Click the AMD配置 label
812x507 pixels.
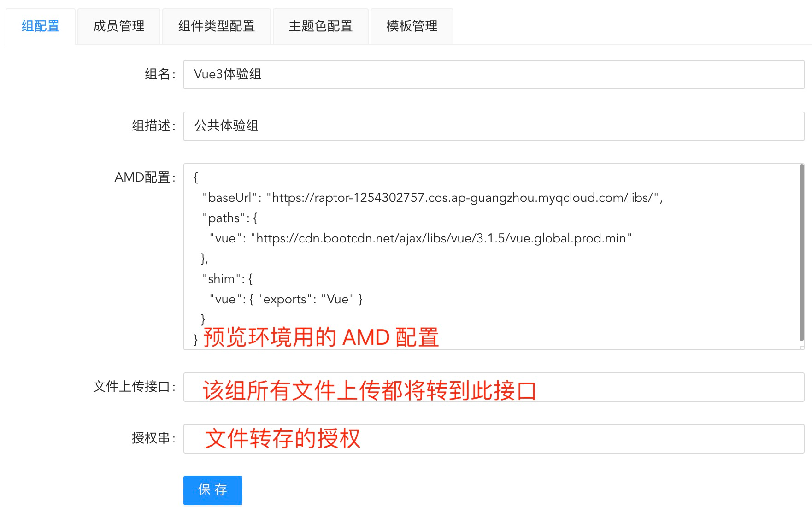145,177
